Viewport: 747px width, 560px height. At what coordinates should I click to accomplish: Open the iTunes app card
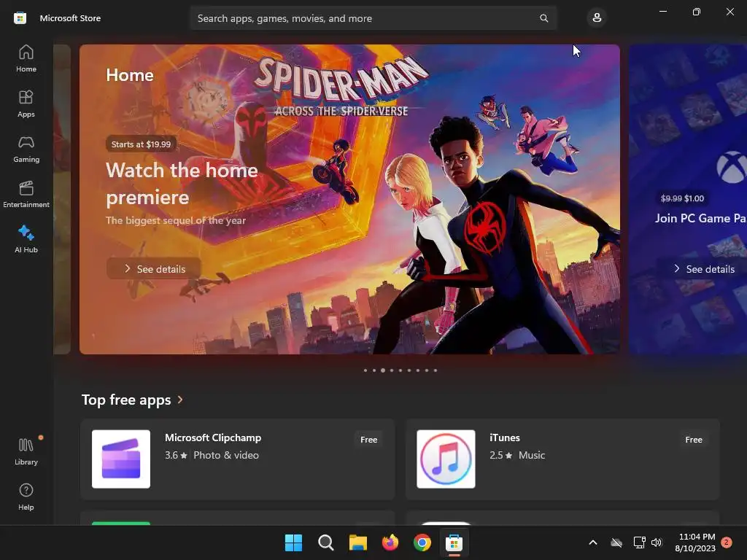pos(562,459)
